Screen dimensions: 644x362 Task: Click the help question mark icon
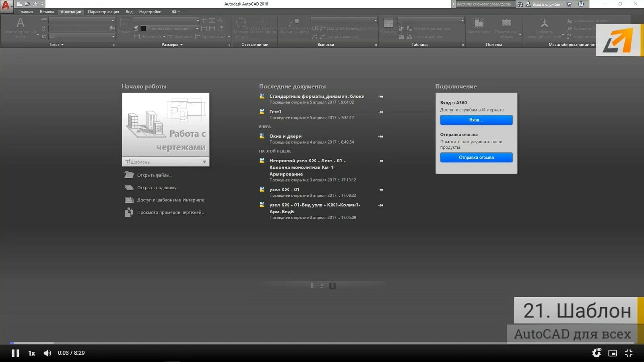pyautogui.click(x=581, y=4)
